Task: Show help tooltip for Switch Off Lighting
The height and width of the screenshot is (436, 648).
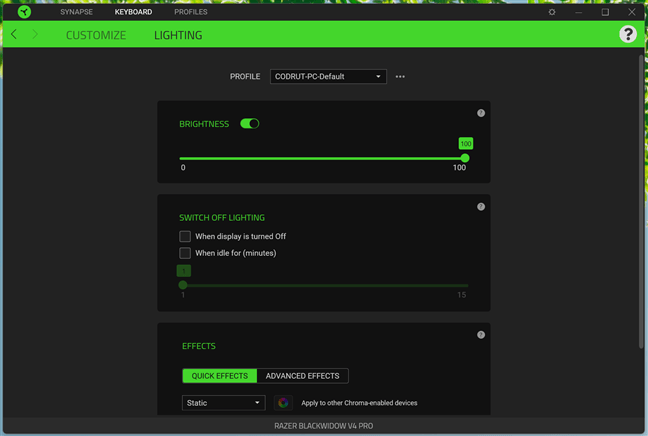Action: coord(481,207)
